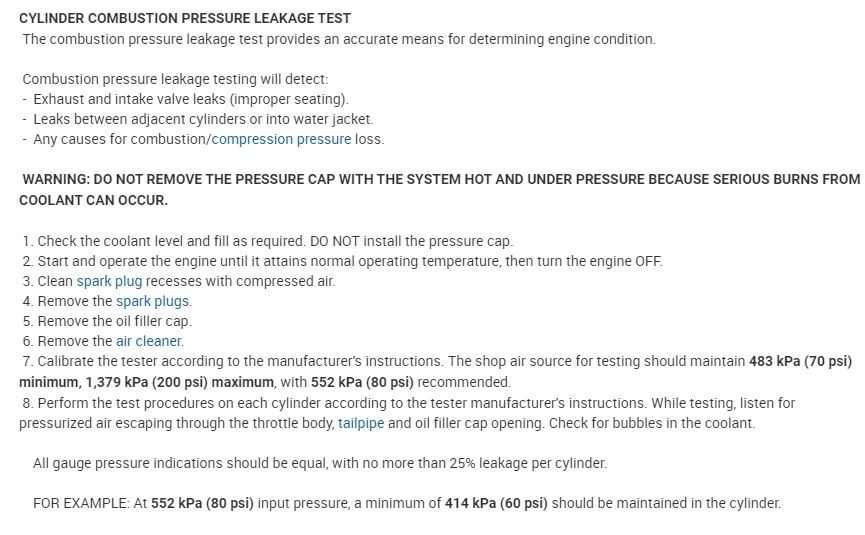Open the "compression pressure" link
Screen dimensions: 865x535
[281, 139]
